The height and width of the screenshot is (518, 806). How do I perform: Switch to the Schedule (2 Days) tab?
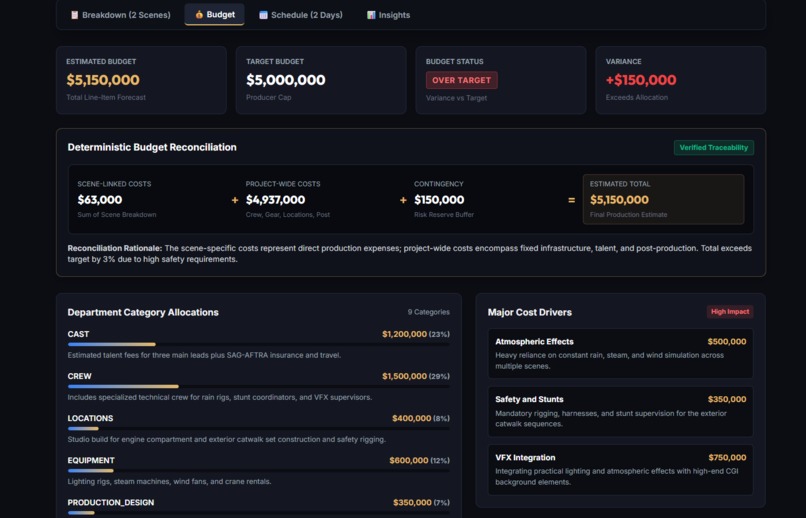pos(301,15)
